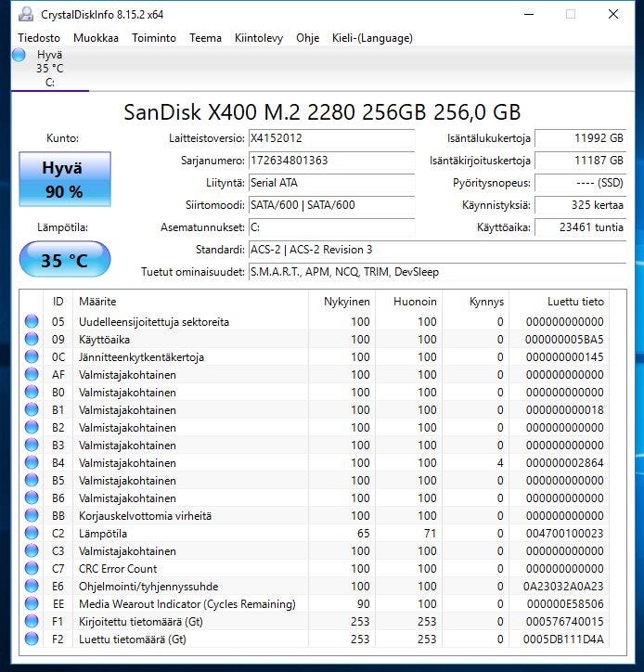
Task: Click status orb of row EE Media Wearout Indicator
Action: [32, 603]
